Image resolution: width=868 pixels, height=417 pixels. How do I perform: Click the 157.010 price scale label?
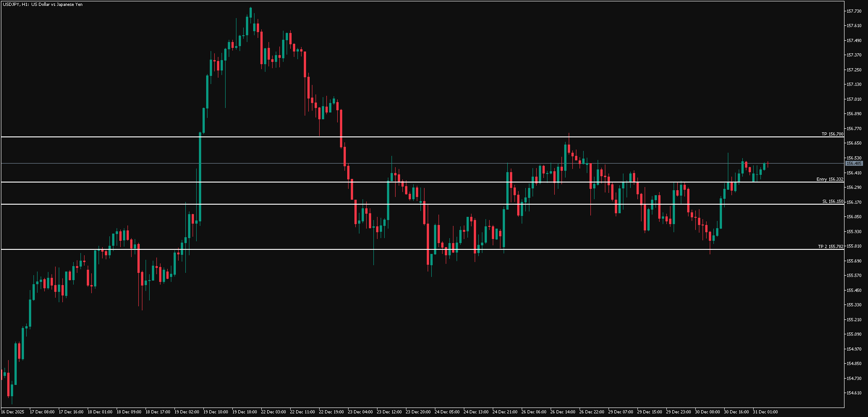pyautogui.click(x=854, y=99)
